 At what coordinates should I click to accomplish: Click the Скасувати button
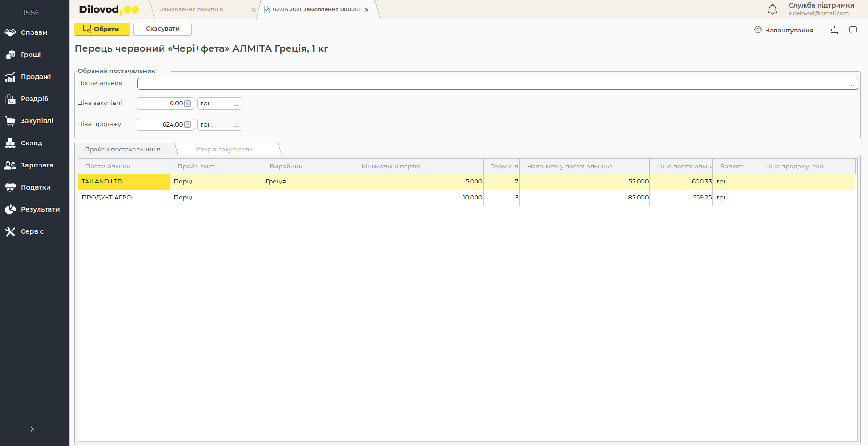[x=163, y=29]
